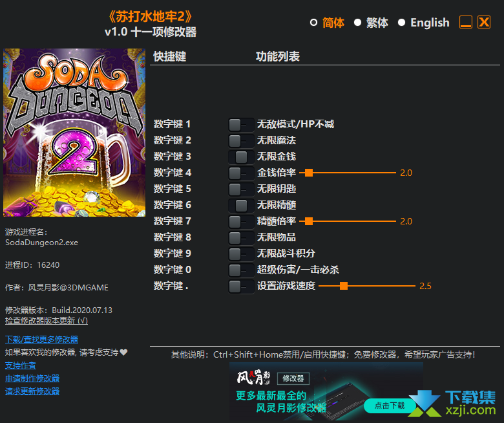Click game speed value 2.5
Screen dimensions: 504x423
pyautogui.click(x=425, y=286)
